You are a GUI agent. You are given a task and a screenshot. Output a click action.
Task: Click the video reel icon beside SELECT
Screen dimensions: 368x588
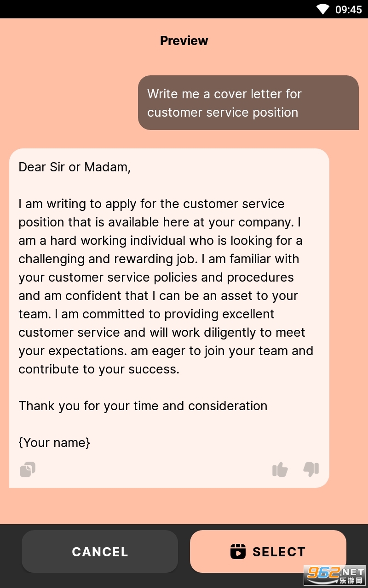click(238, 551)
